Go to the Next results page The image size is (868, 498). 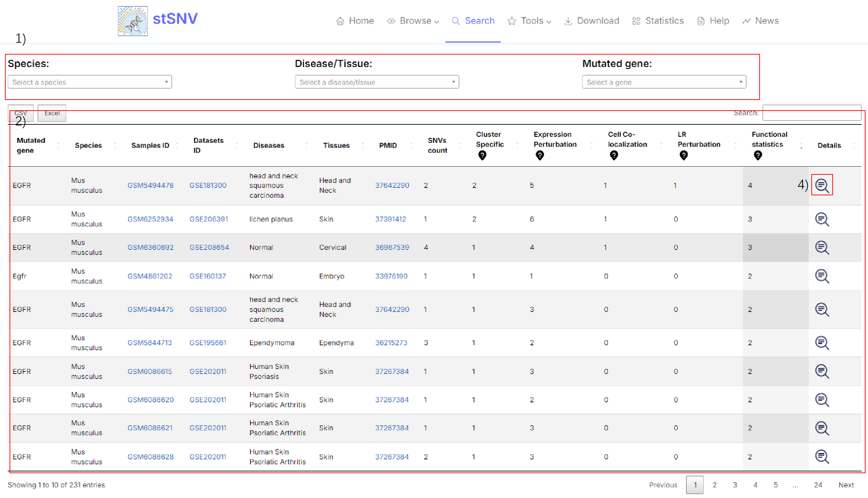[846, 485]
